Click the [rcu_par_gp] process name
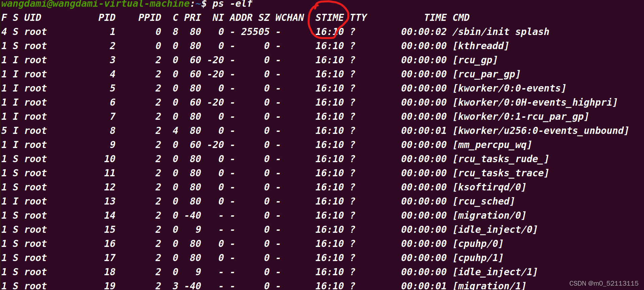This screenshot has height=290, width=644. coord(487,74)
